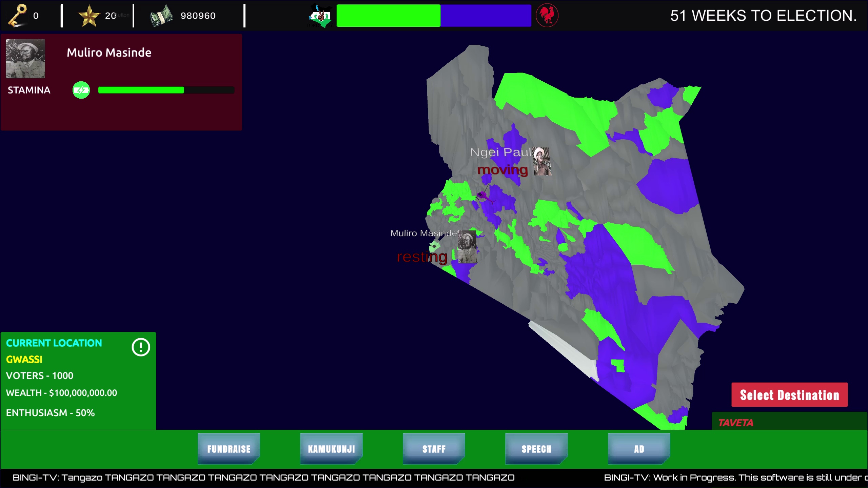868x488 pixels.
Task: Click the BINGI-TV Tangazo ticker text
Action: click(263, 477)
